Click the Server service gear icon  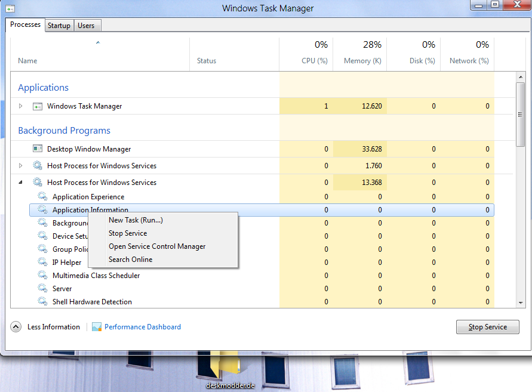(42, 289)
